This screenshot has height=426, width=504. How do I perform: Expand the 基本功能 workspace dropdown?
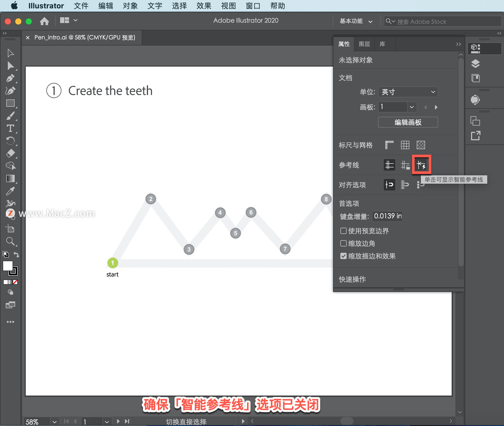356,21
